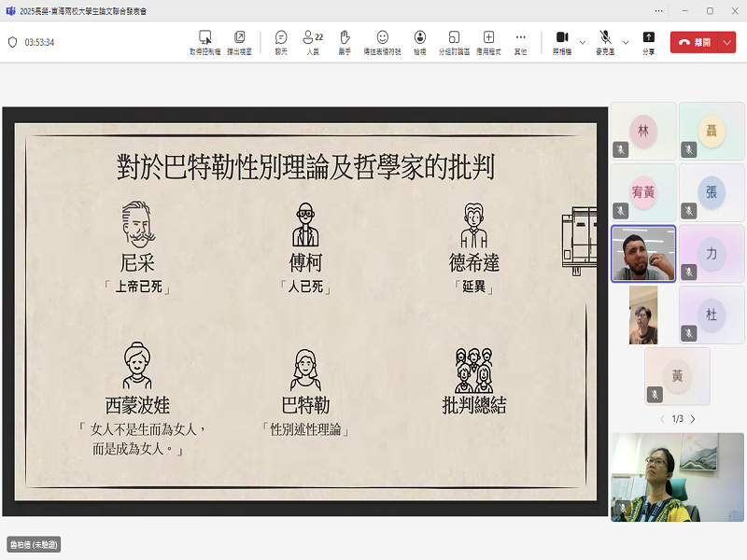Click the Take control (取得控制權) icon
Screen dimensions: 747x560
[204, 37]
